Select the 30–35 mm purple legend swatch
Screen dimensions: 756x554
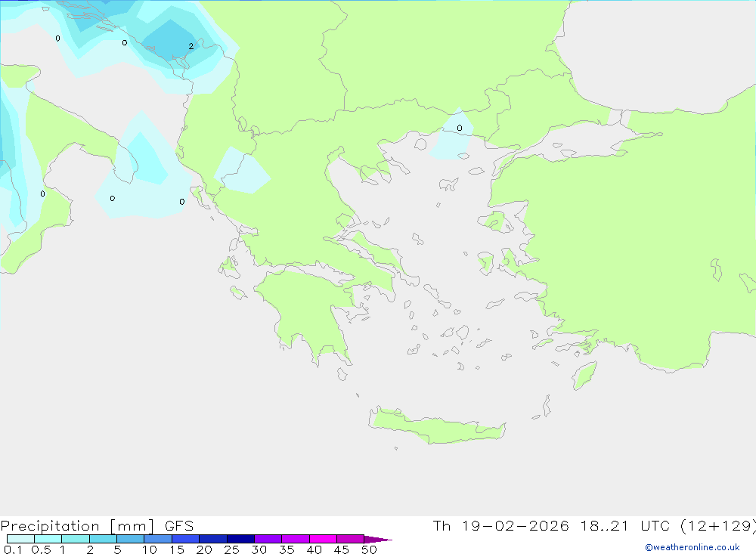268,539
